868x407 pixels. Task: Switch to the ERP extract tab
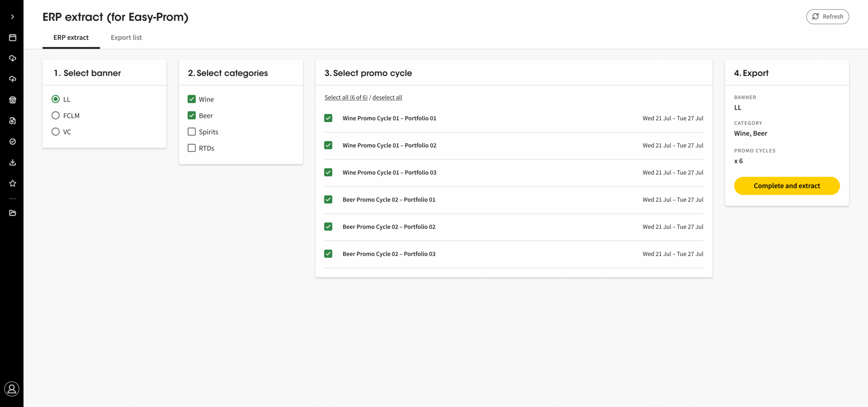pyautogui.click(x=71, y=38)
